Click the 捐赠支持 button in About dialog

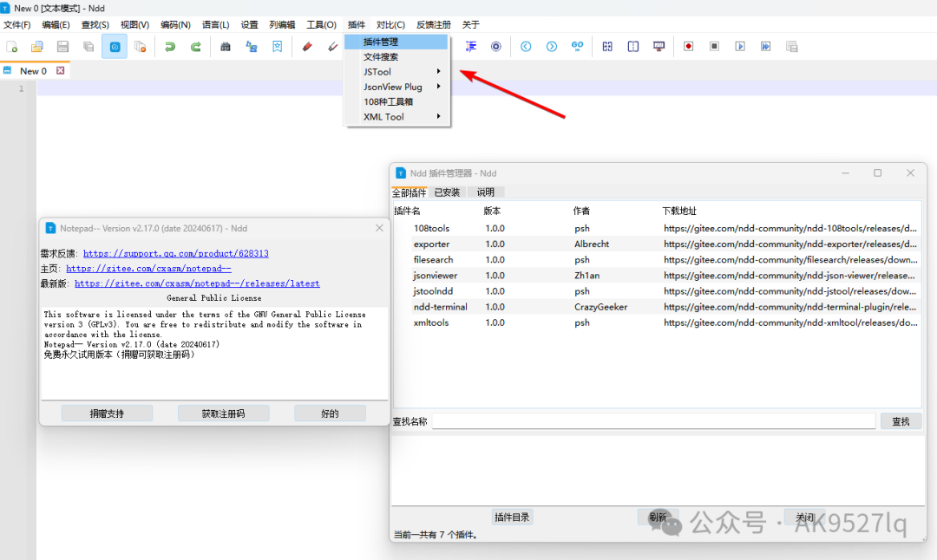coord(107,413)
